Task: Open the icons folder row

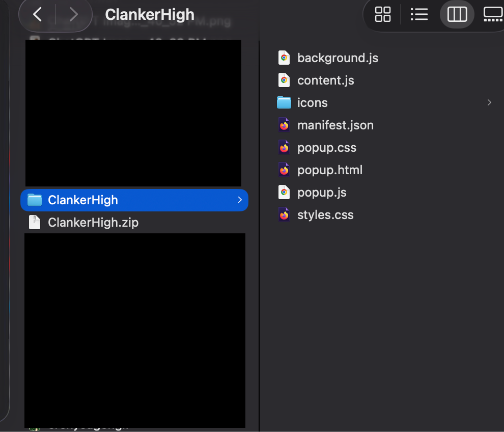Action: tap(384, 102)
